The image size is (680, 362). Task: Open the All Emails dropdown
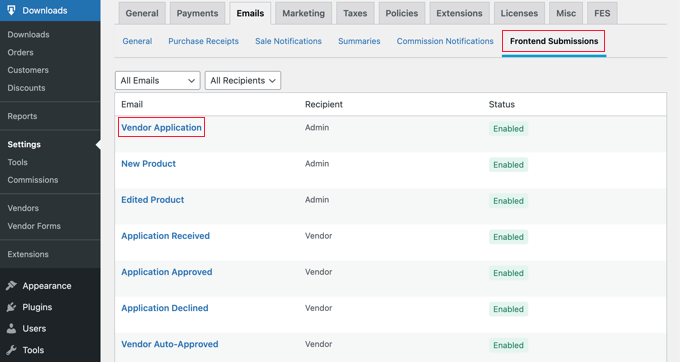157,81
